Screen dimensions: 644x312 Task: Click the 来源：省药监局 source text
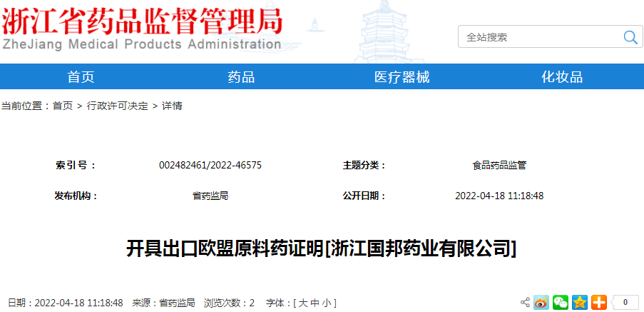(163, 303)
